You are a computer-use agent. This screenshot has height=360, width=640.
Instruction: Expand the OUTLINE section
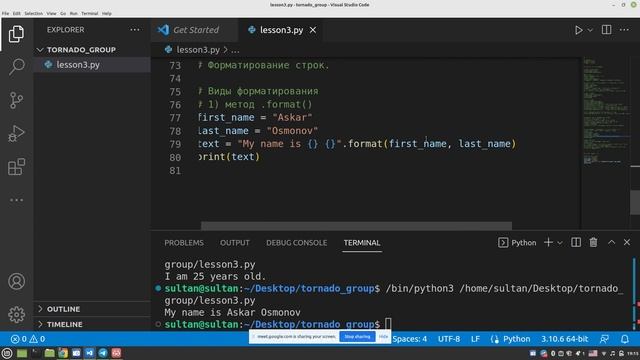click(63, 309)
